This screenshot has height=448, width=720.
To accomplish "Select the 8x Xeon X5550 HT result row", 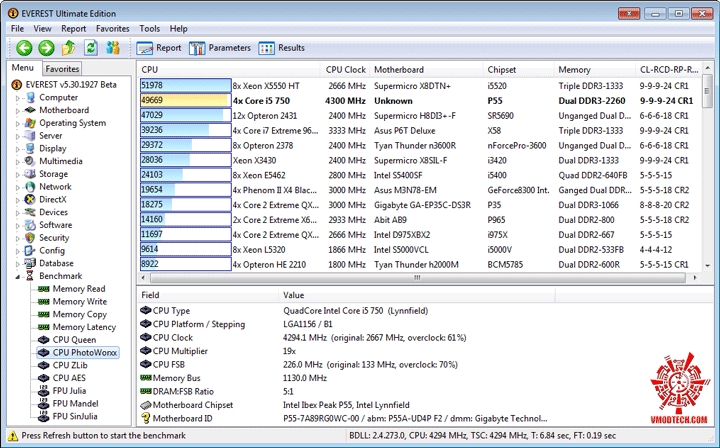I will tap(420, 85).
